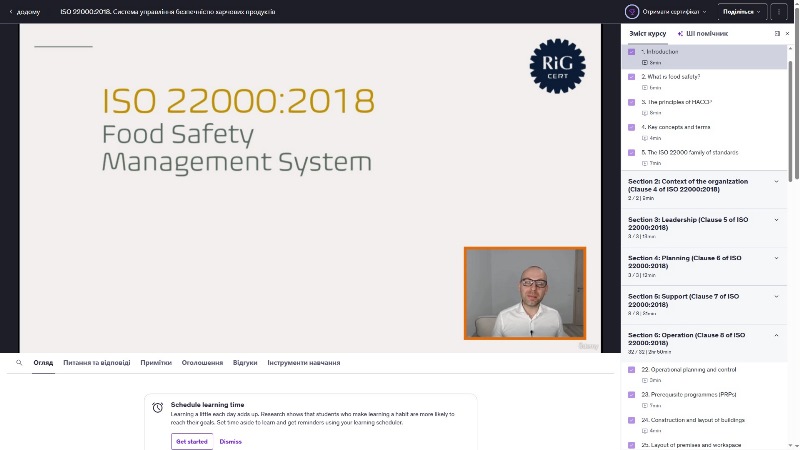Uncheck lesson 1 Introduction checkbox

pos(631,51)
